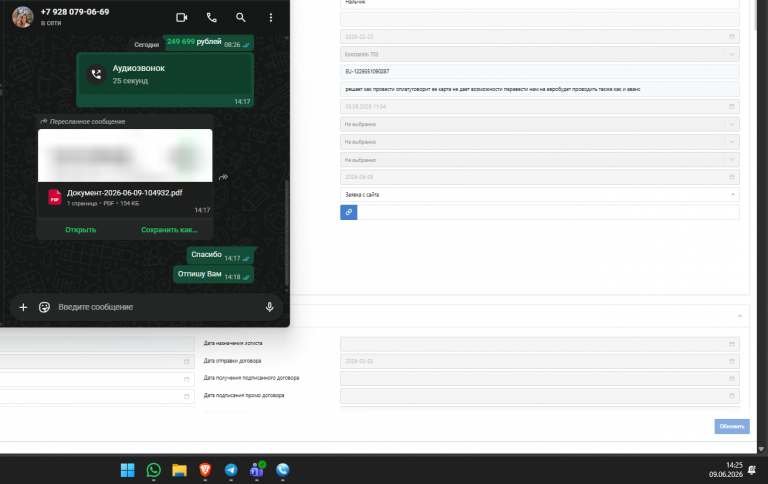Open WhatsApp from the taskbar
The width and height of the screenshot is (768, 484).
pos(154,470)
